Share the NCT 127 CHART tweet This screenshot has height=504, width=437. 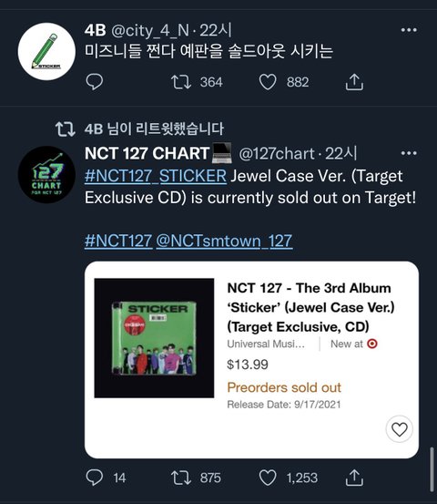pyautogui.click(x=354, y=478)
